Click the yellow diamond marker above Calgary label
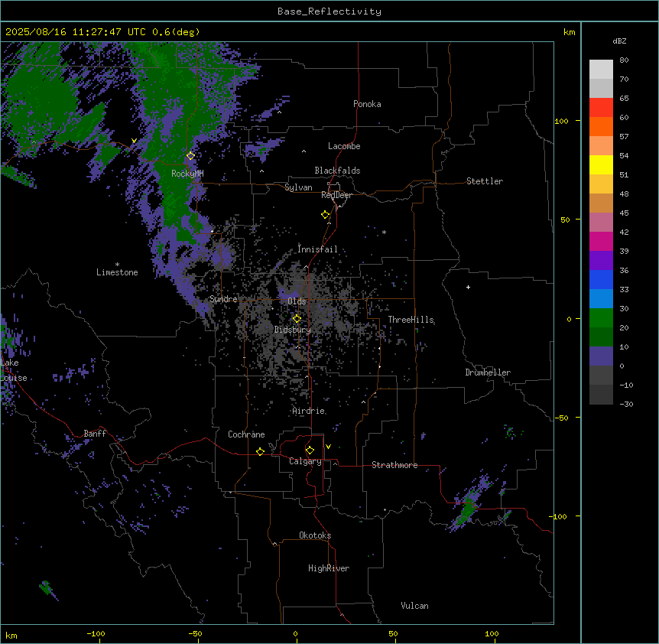Image resolution: width=659 pixels, height=644 pixels. pyautogui.click(x=310, y=450)
